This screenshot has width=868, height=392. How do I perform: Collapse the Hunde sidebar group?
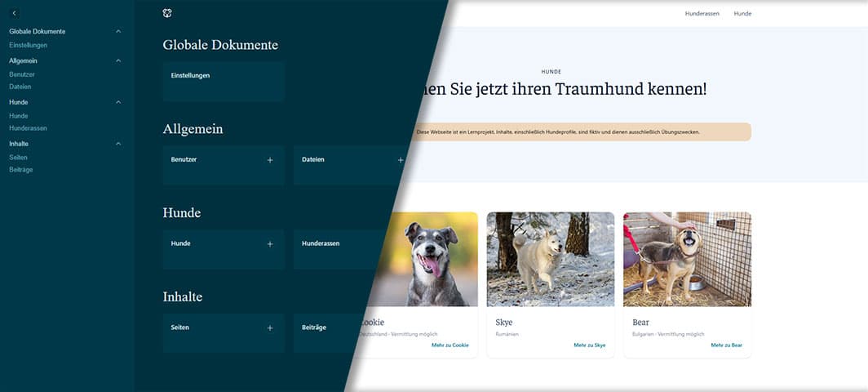(x=118, y=102)
